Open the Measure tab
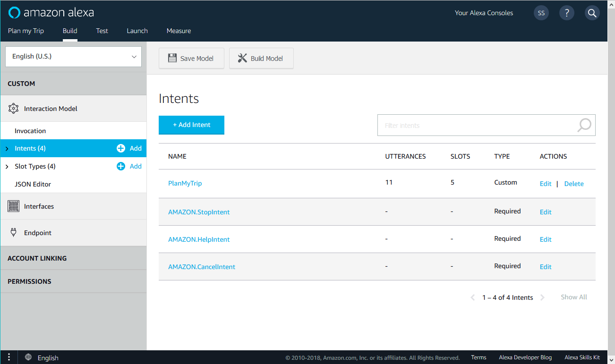This screenshot has width=615, height=364. coord(179,31)
